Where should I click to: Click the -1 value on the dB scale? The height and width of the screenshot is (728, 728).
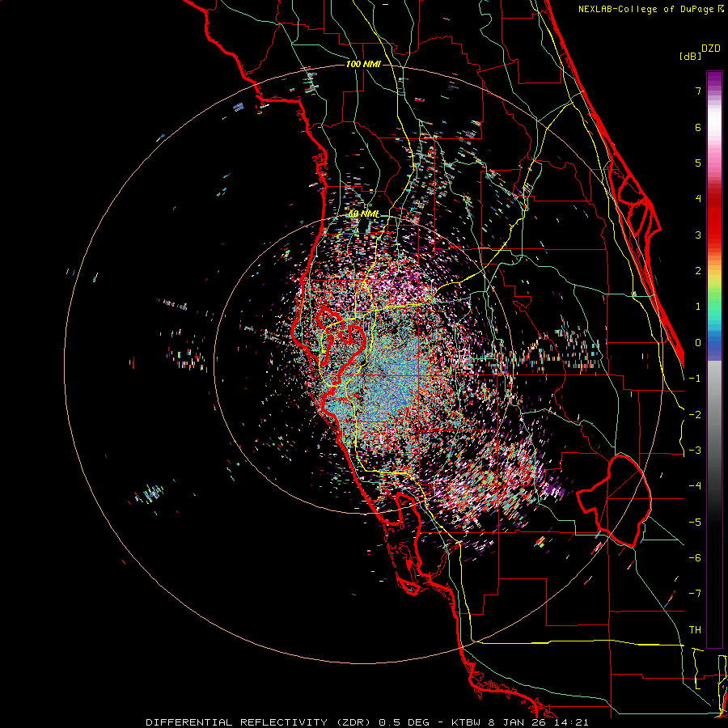[695, 379]
